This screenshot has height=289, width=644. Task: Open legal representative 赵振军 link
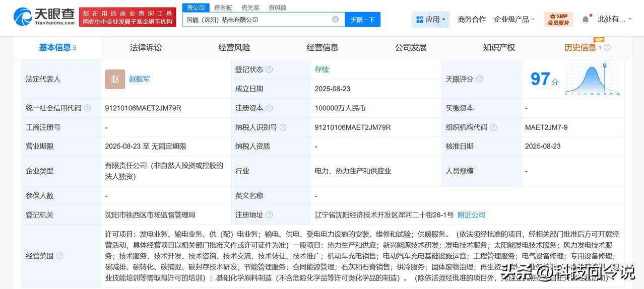tap(139, 79)
